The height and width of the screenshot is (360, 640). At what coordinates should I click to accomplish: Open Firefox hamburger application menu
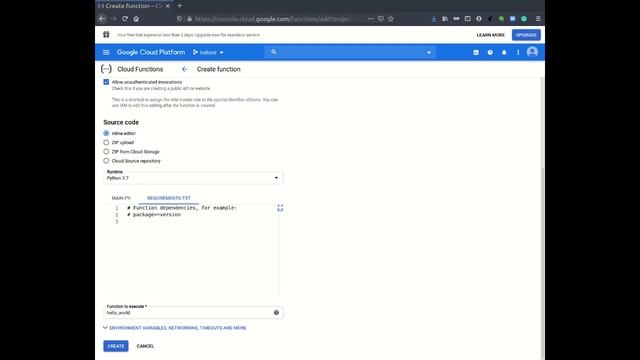coord(538,19)
